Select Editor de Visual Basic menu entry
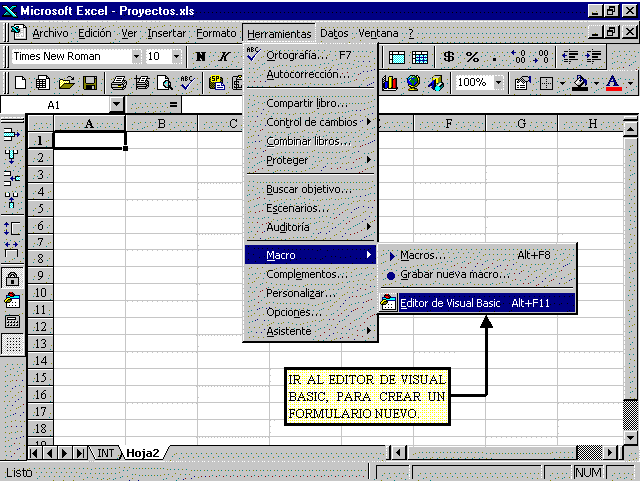This screenshot has height=481, width=640. coord(478,303)
